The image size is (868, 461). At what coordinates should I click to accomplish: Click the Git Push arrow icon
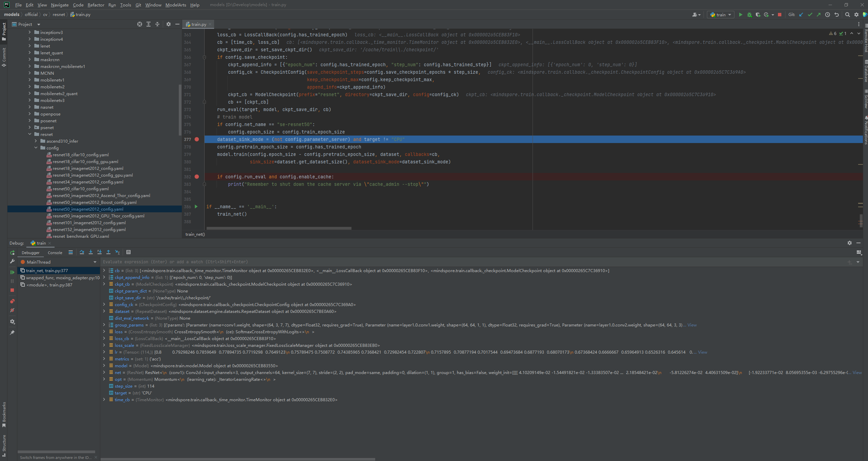818,15
